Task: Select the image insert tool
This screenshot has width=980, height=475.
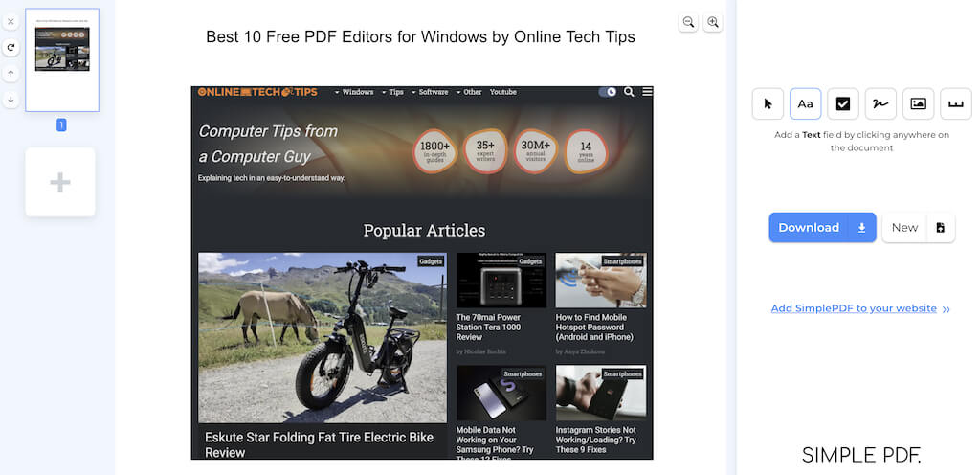Action: 918,103
